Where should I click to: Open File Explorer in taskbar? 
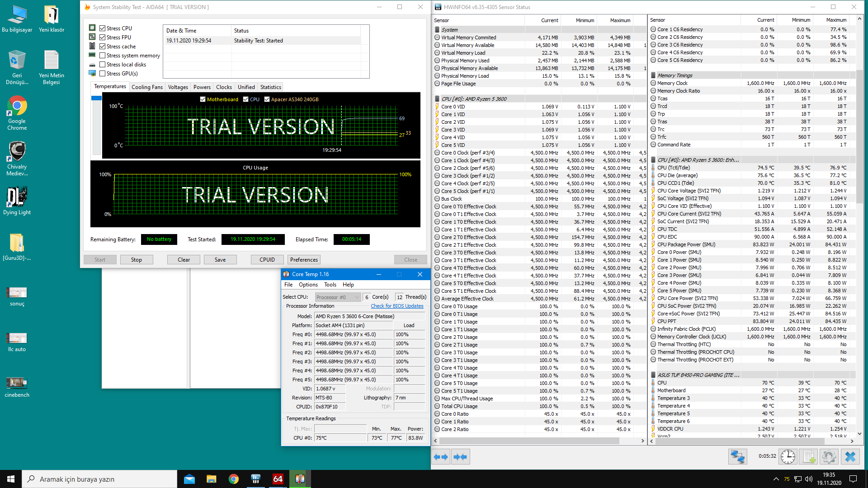[x=211, y=479]
